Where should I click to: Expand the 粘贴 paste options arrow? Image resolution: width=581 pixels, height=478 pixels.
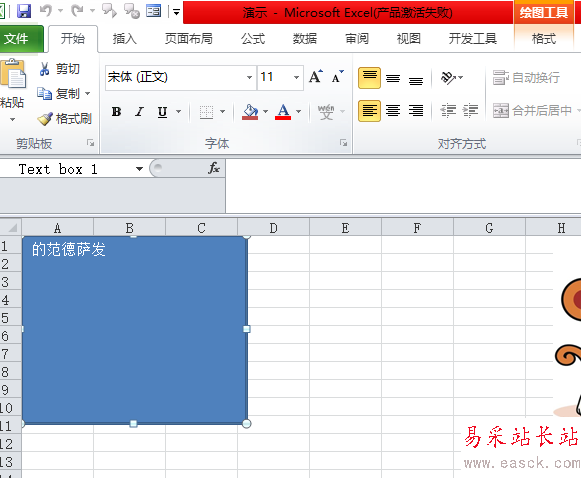click(x=13, y=119)
